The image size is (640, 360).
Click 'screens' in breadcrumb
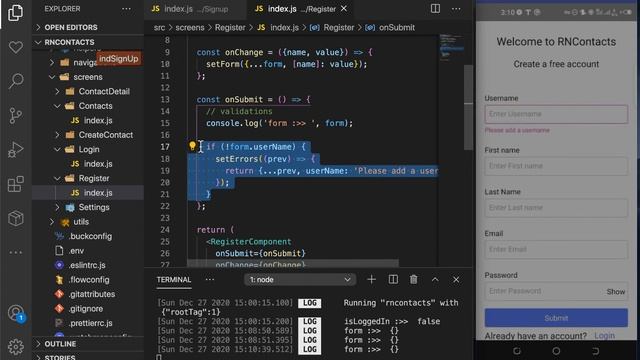190,27
